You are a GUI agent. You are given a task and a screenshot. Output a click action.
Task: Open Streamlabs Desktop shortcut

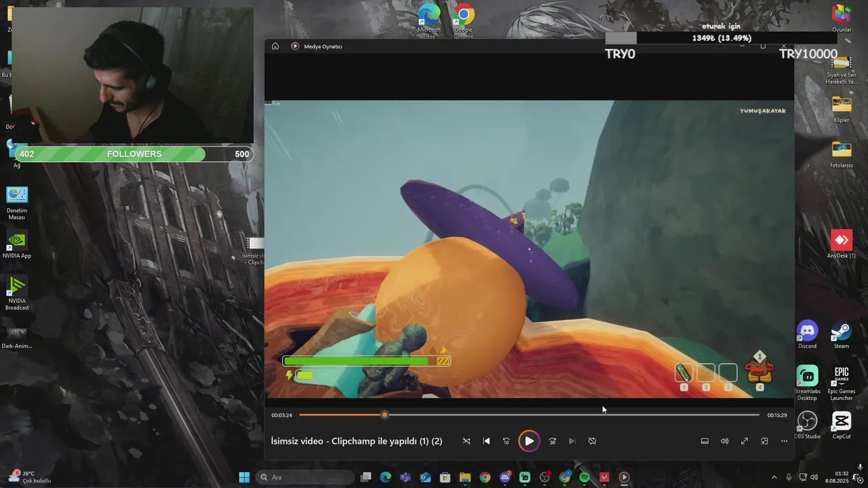click(x=807, y=383)
